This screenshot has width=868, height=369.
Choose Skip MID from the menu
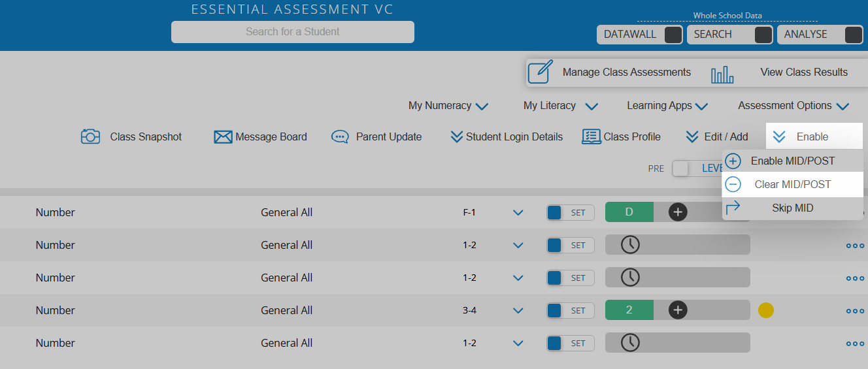coord(792,208)
